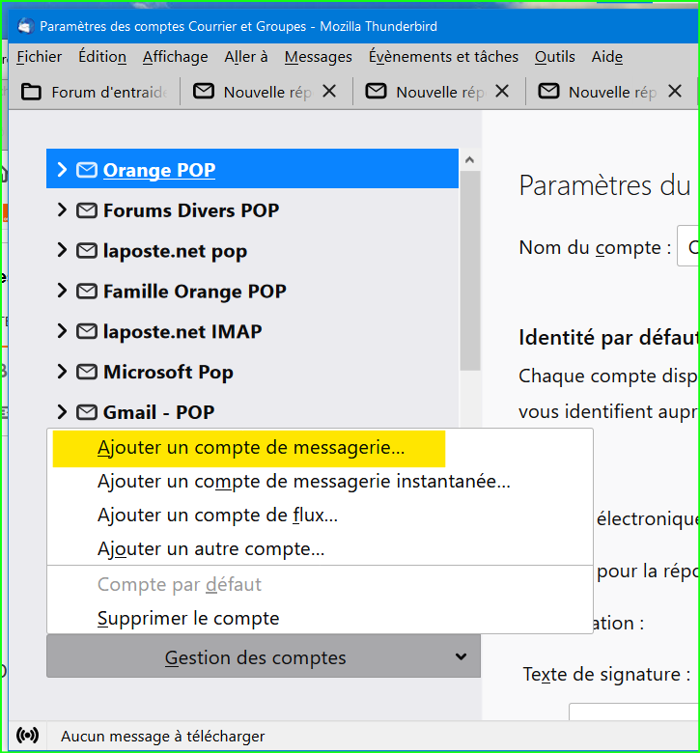This screenshot has height=753, width=700.
Task: Click envelope icon beside Famille Orange POP
Action: pos(87,291)
